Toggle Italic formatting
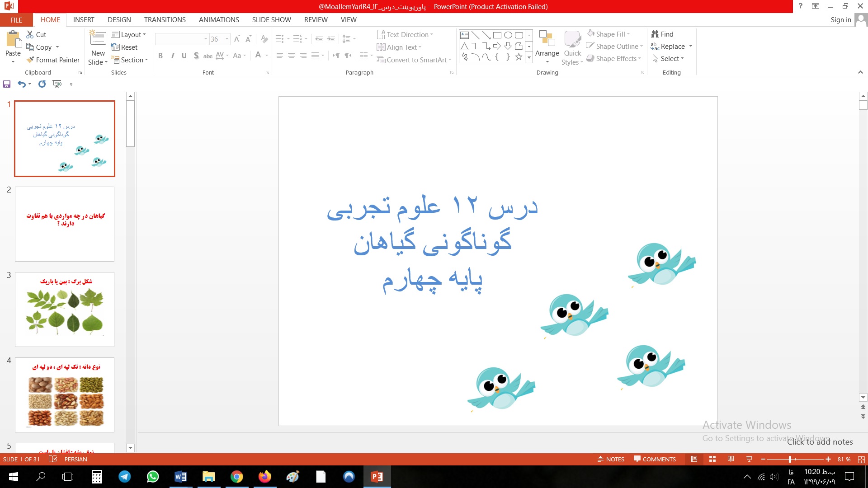This screenshot has width=868, height=488. click(x=172, y=56)
